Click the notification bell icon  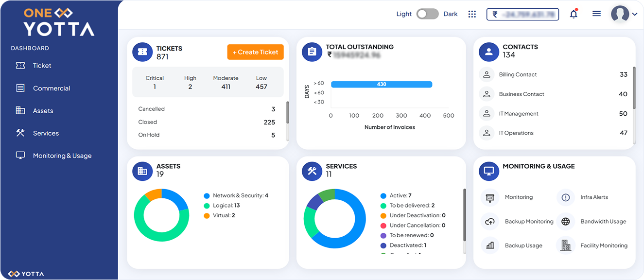click(574, 14)
